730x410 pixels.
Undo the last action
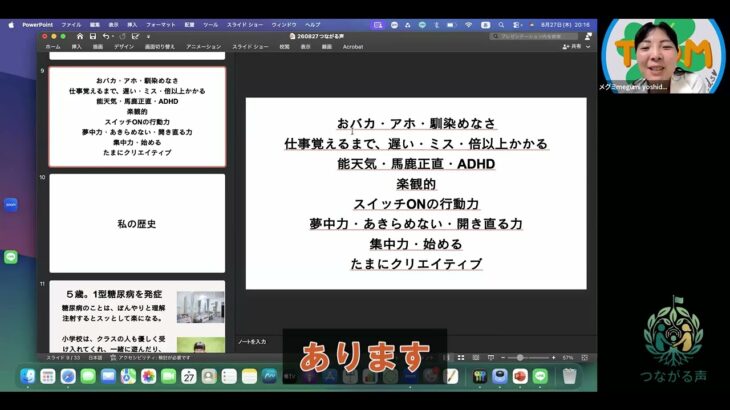(106, 36)
